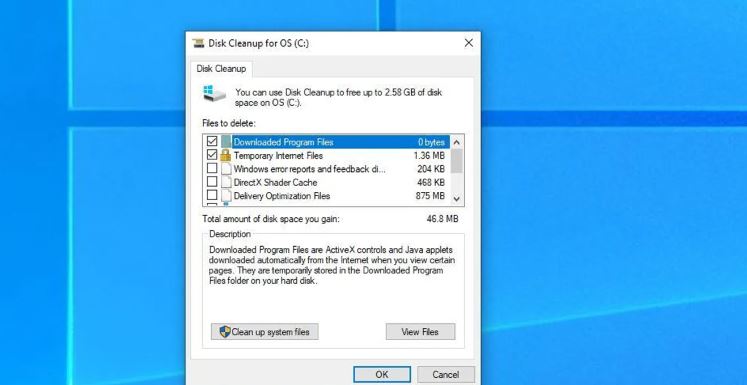Open View Files

point(420,332)
